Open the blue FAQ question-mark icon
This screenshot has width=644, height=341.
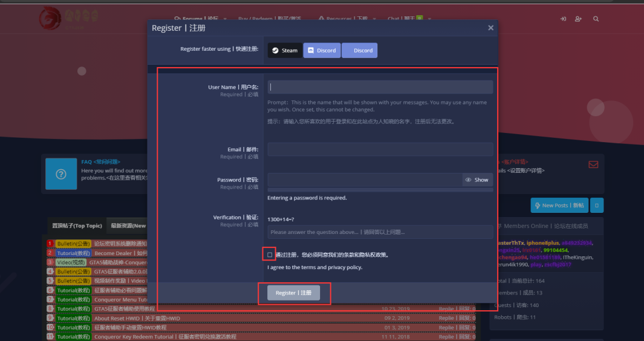(x=61, y=174)
